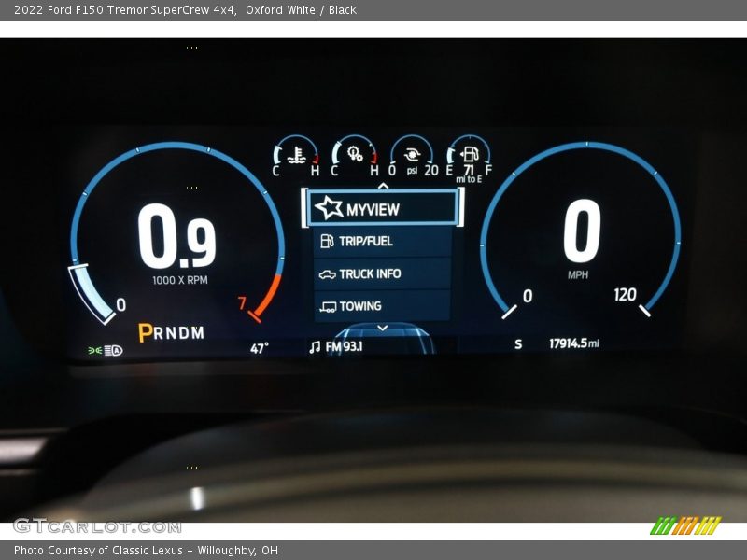Click the 17914.5 mi odometer reading
This screenshot has width=747, height=560.
coord(574,343)
